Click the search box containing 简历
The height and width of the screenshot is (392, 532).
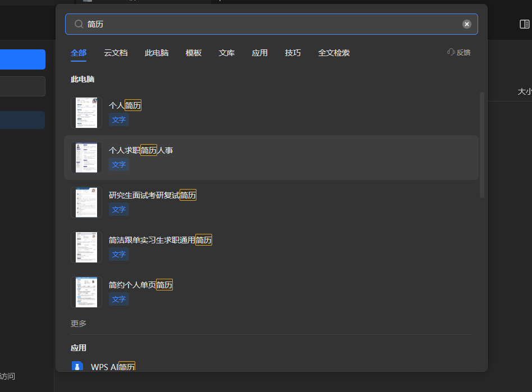tap(269, 24)
